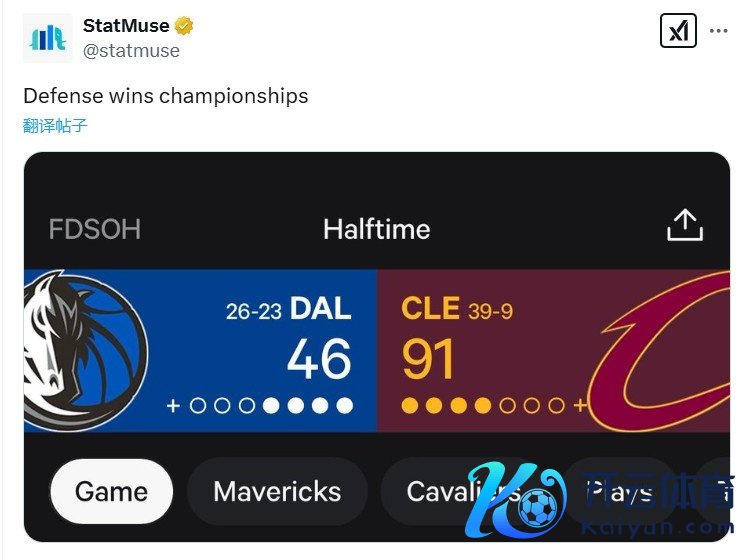Click the DAL score 46
Viewport: 750px width, 560px height.
coord(319,359)
